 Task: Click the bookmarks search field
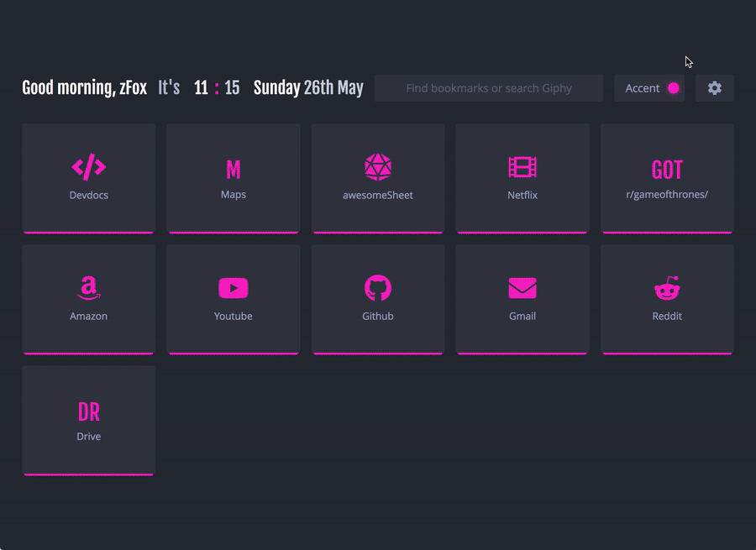(x=489, y=87)
